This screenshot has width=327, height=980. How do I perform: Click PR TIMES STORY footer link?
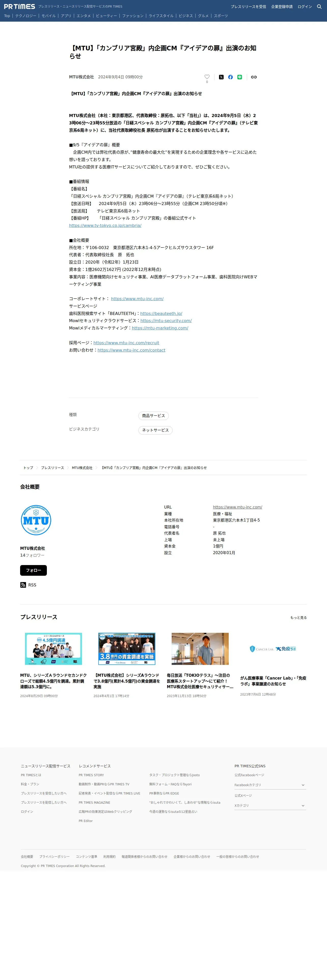(91, 775)
